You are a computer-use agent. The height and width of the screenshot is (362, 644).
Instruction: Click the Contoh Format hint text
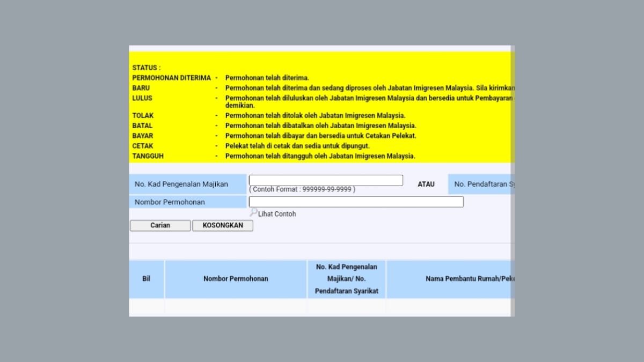click(x=302, y=189)
